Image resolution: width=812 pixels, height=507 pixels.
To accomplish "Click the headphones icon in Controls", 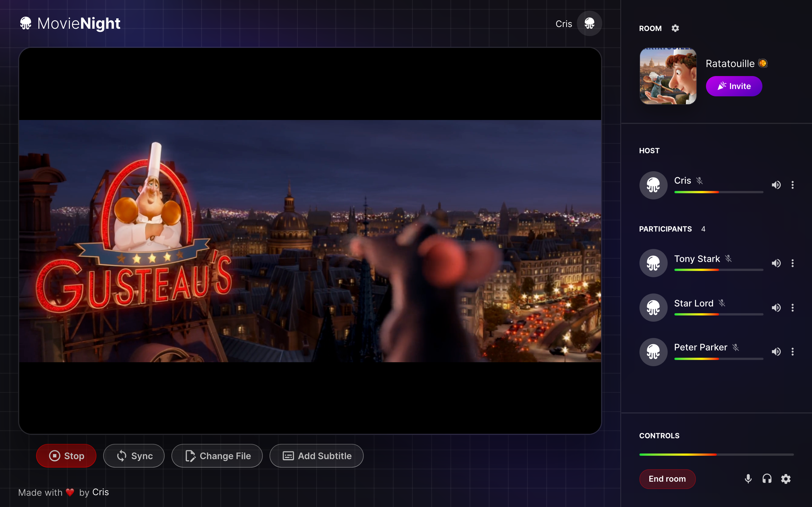I will [767, 479].
